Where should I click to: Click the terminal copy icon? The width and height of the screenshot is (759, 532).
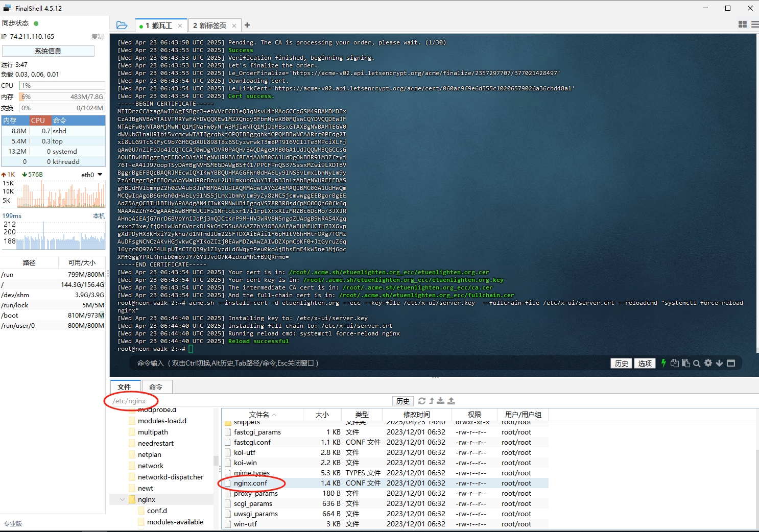[675, 363]
